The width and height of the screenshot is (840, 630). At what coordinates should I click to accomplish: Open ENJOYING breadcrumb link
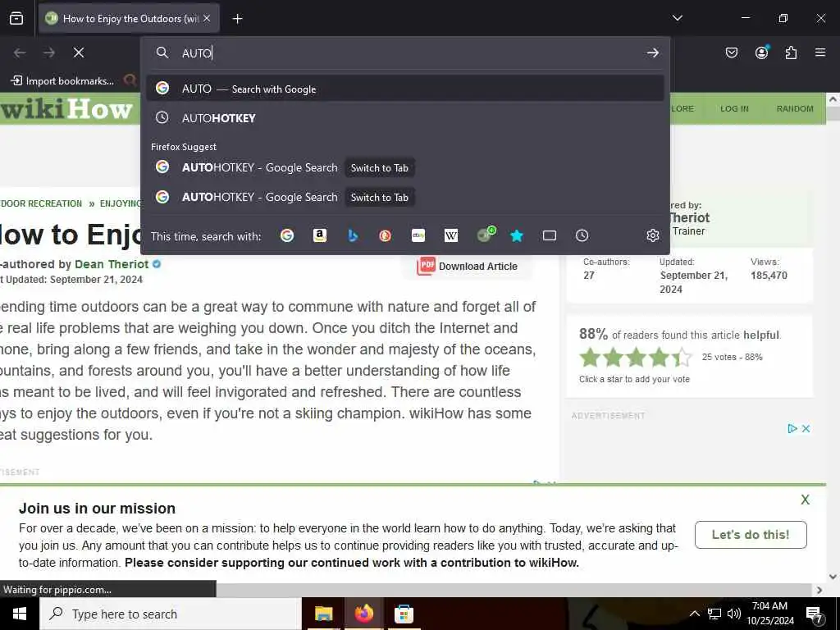click(121, 203)
